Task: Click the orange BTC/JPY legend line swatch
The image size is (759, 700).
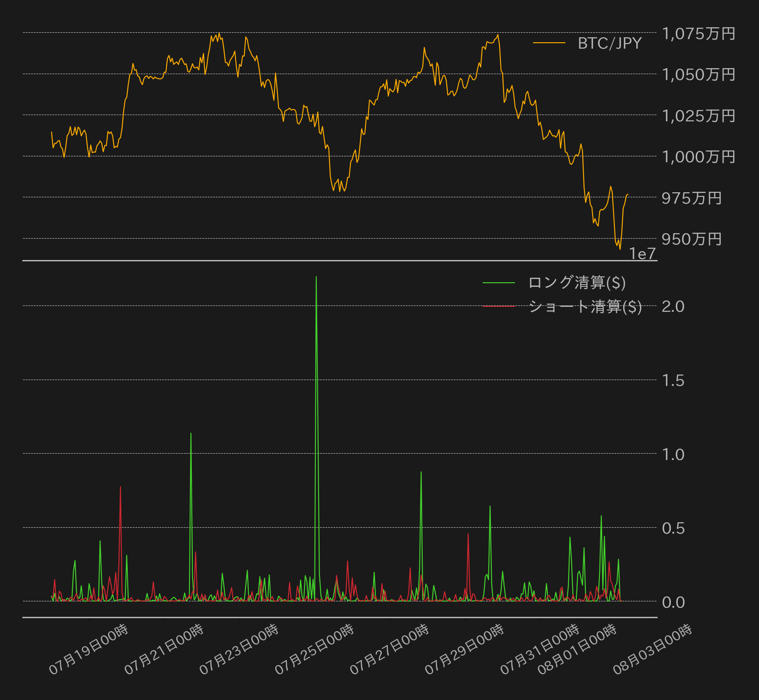Action: click(x=549, y=43)
